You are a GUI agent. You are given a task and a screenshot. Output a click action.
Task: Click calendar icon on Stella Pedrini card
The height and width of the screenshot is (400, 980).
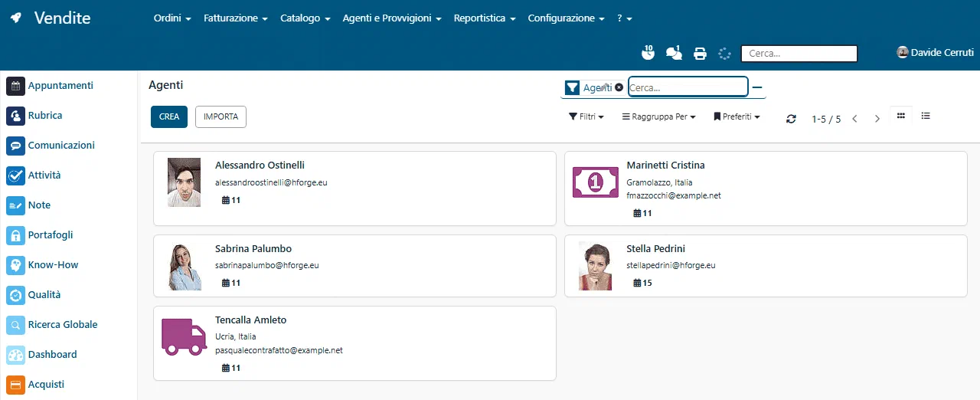click(637, 283)
